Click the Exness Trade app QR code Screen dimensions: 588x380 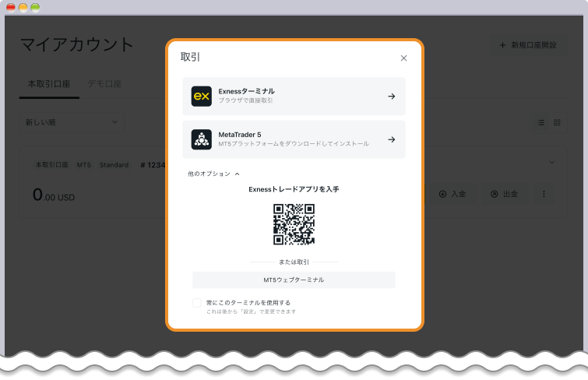pos(294,224)
